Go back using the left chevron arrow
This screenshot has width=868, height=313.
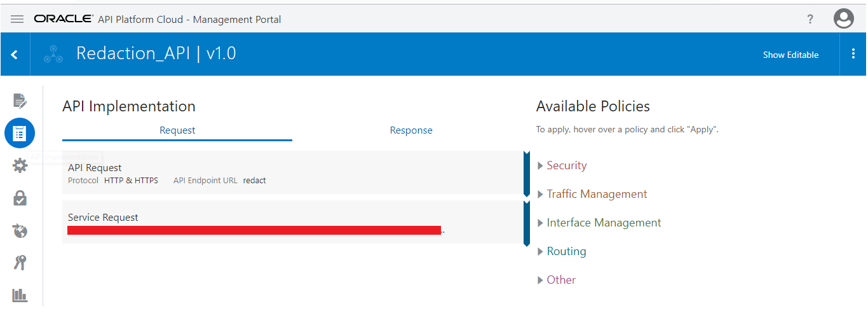coord(14,55)
